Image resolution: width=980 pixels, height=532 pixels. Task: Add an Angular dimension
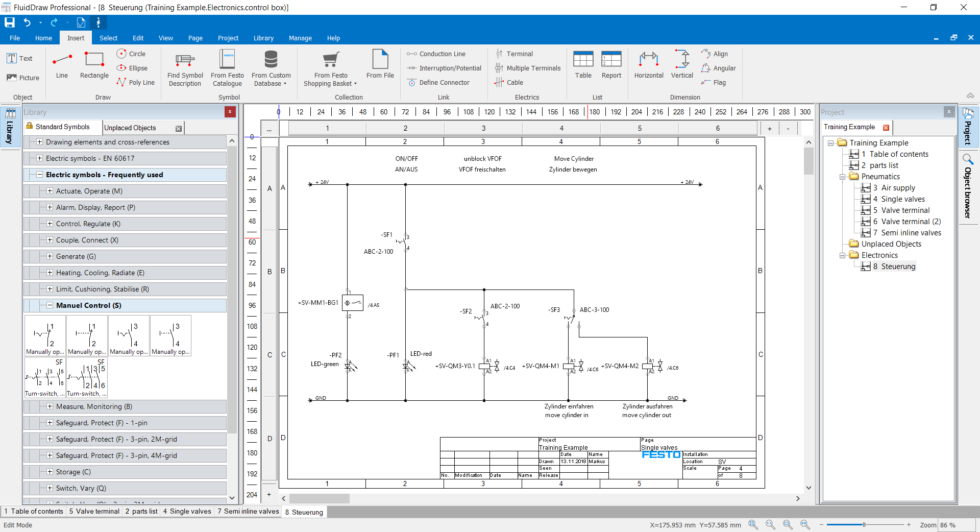point(719,68)
